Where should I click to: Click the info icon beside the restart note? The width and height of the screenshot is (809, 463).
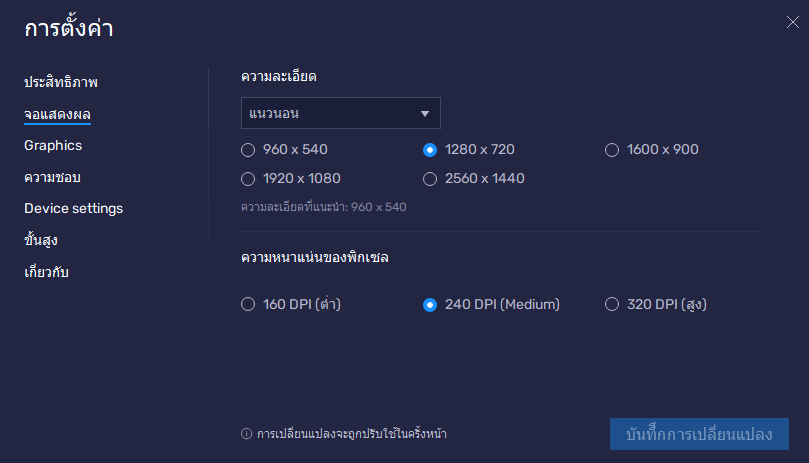(246, 434)
